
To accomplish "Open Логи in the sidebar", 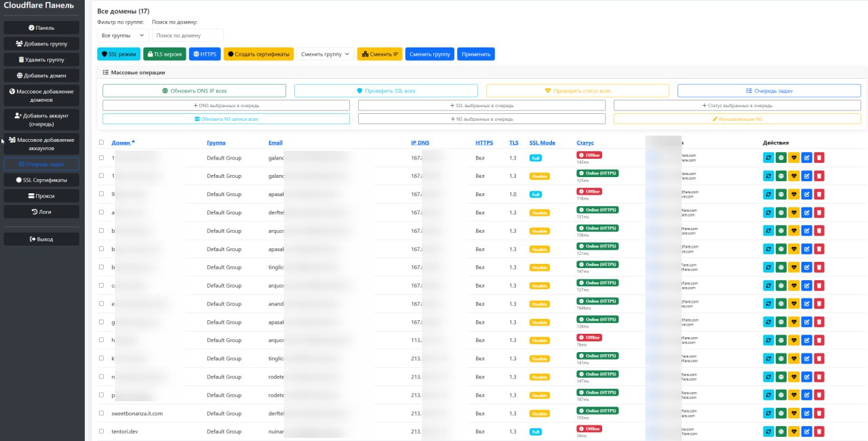I will point(41,212).
